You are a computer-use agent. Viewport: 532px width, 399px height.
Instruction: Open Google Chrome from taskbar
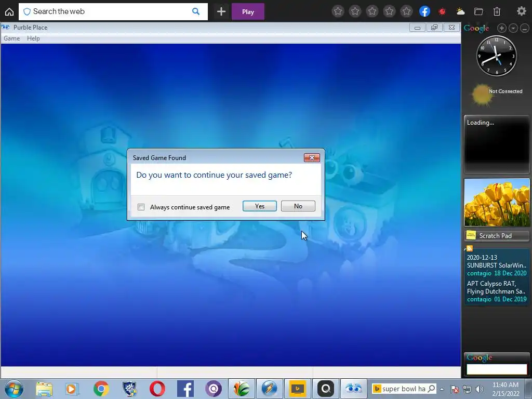click(101, 389)
